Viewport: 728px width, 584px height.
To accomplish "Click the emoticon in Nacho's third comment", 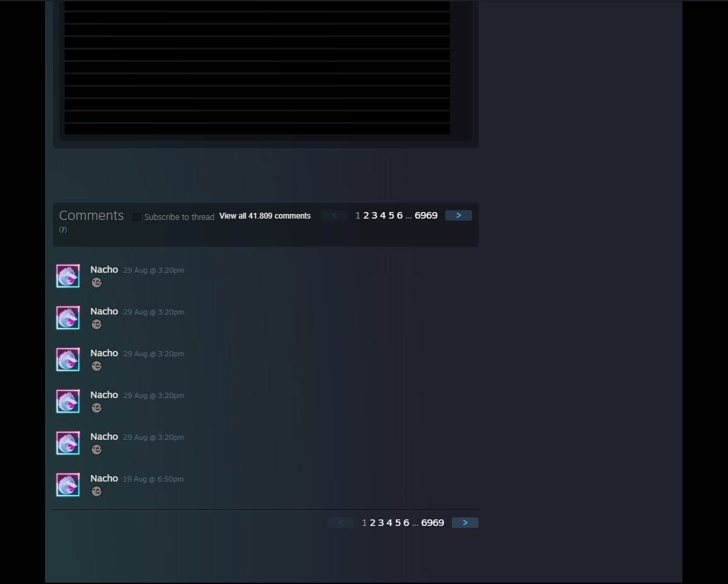I will pos(97,366).
